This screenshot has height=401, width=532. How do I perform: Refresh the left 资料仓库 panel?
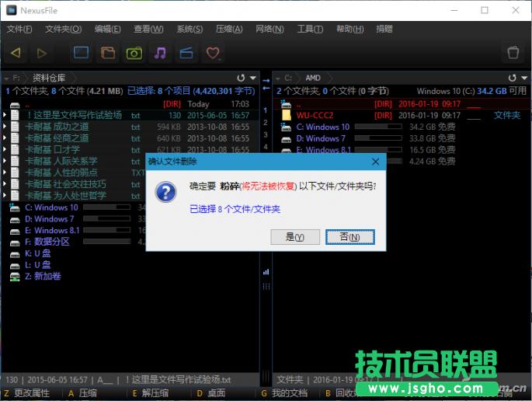[x=241, y=78]
